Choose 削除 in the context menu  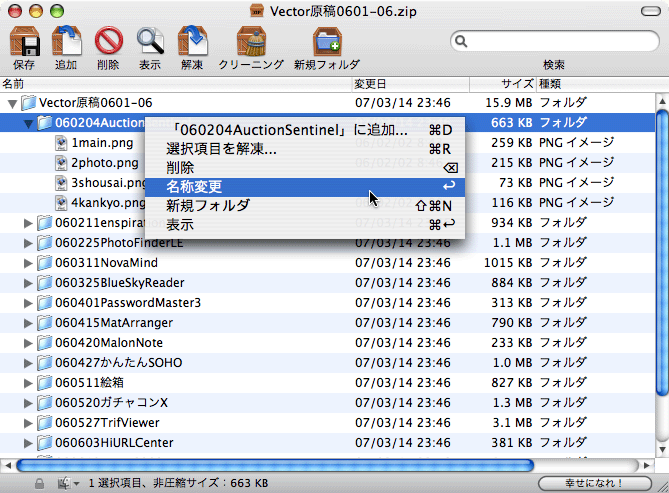305,168
